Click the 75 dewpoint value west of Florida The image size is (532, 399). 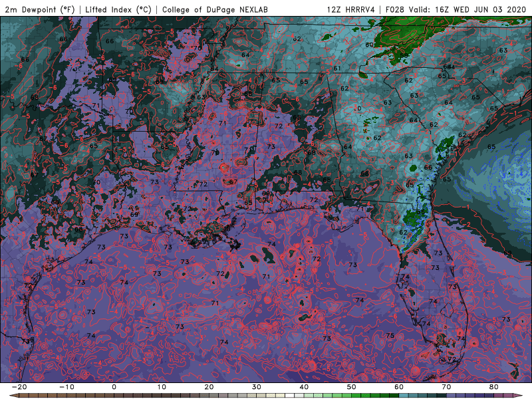tap(390, 336)
